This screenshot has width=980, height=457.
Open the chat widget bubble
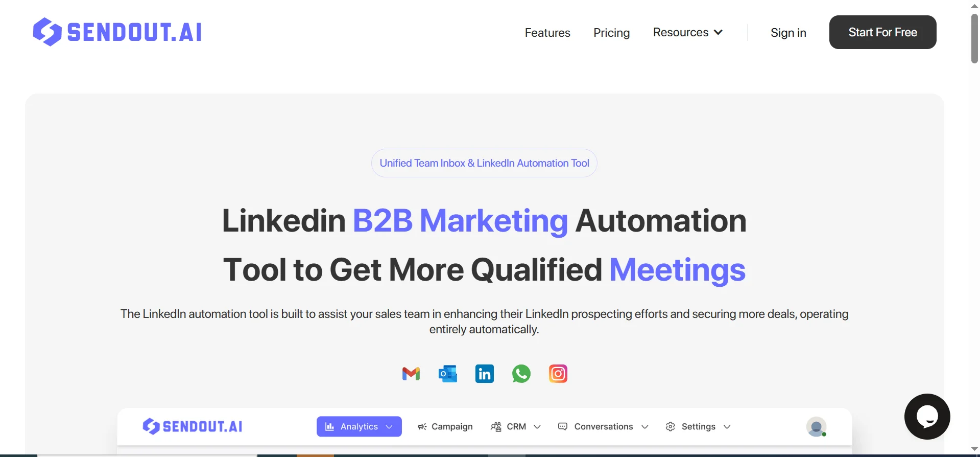click(x=927, y=417)
